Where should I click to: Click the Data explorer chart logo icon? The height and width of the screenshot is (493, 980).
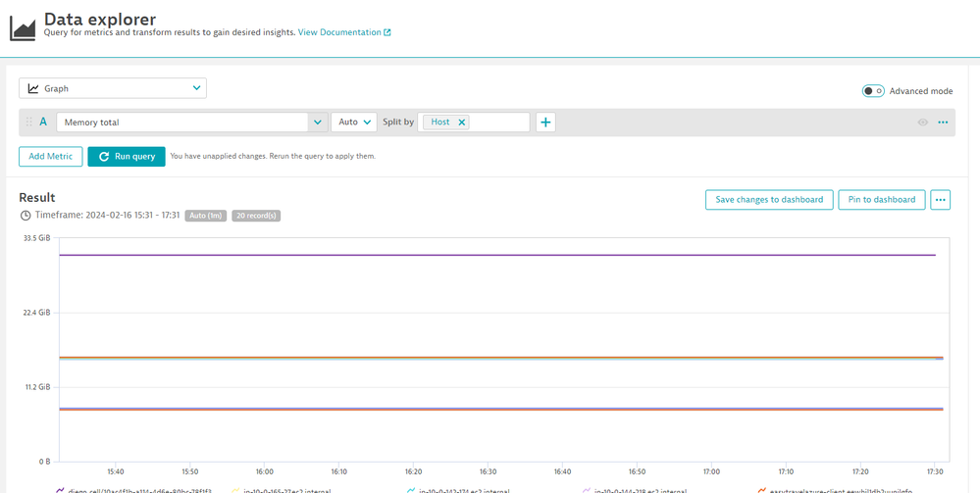click(x=23, y=26)
